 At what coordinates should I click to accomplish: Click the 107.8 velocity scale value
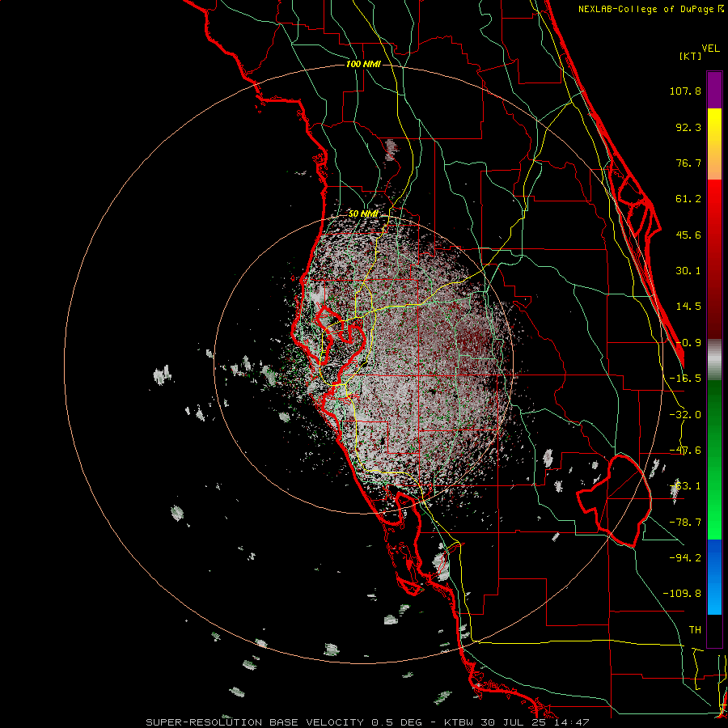click(x=685, y=91)
